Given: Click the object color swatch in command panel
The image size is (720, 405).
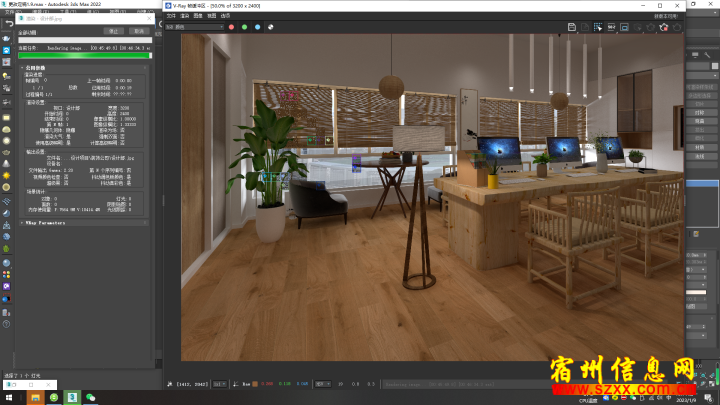Looking at the screenshot, I should tap(715, 66).
